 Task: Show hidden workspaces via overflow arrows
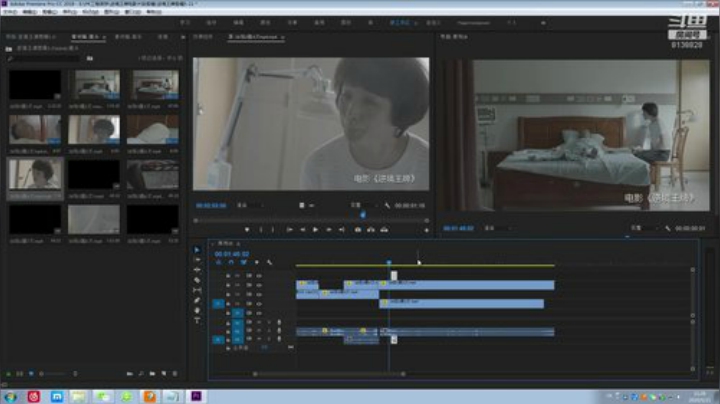point(543,23)
